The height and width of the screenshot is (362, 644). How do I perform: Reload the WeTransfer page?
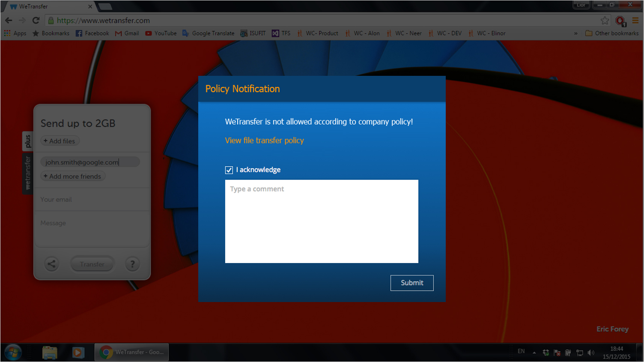click(36, 20)
